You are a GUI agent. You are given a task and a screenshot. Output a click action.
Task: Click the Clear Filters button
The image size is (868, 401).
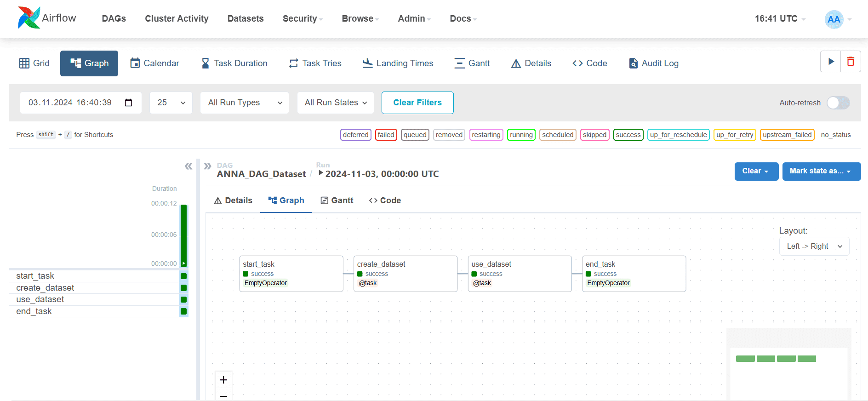[417, 103]
